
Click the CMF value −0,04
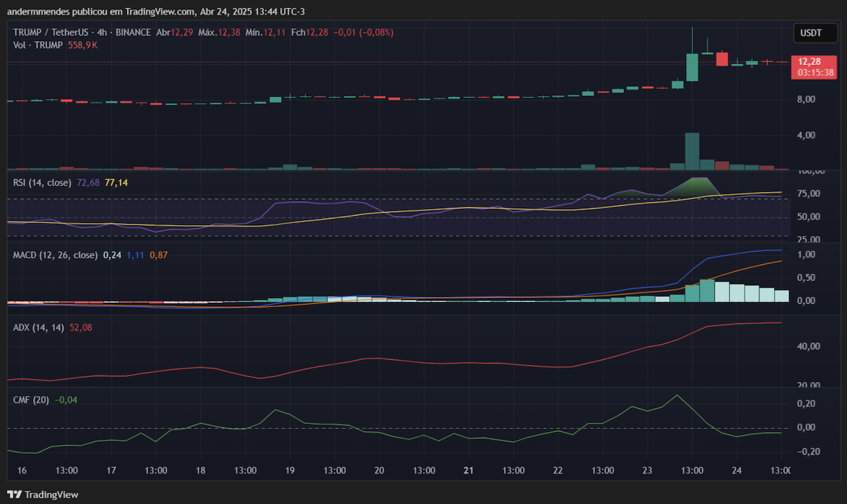click(66, 400)
